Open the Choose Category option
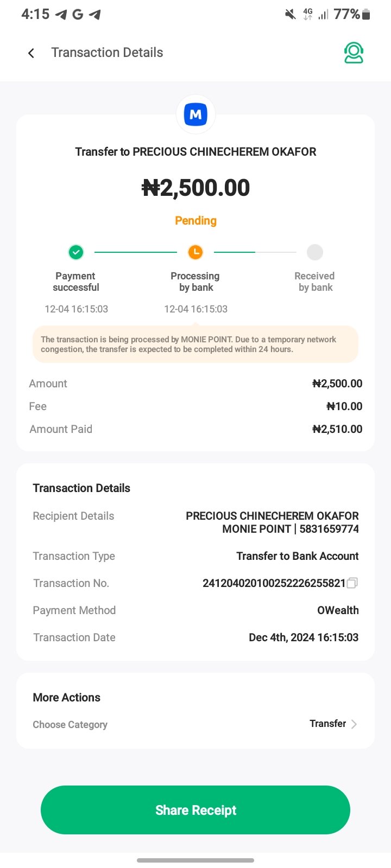This screenshot has width=391, height=868. coord(70,725)
